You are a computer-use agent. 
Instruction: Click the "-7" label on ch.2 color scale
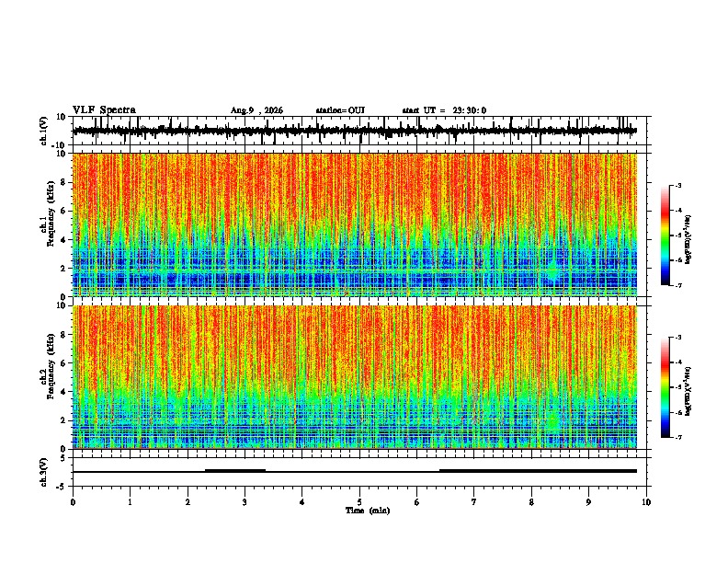tap(678, 437)
